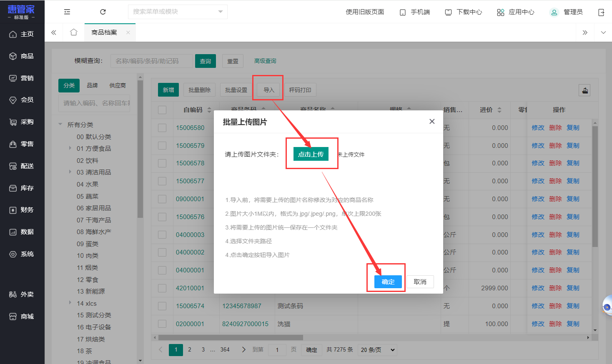The width and height of the screenshot is (612, 364).
Task: Check the row 42010001 checkbox
Action: (x=162, y=288)
